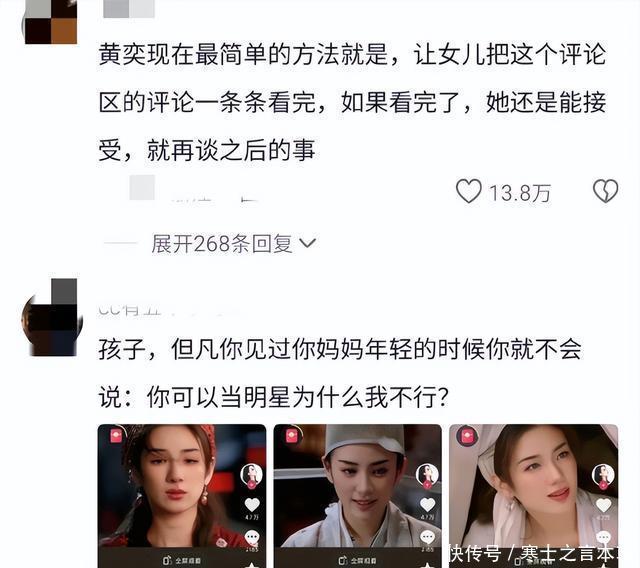Open the top commenter's avatar
This screenshot has width=640, height=568.
[51, 22]
